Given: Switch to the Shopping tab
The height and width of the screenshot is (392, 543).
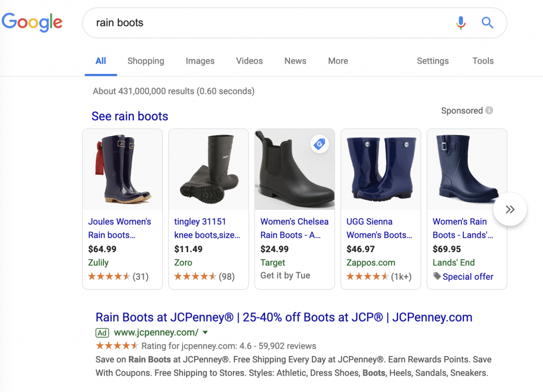Looking at the screenshot, I should 146,61.
